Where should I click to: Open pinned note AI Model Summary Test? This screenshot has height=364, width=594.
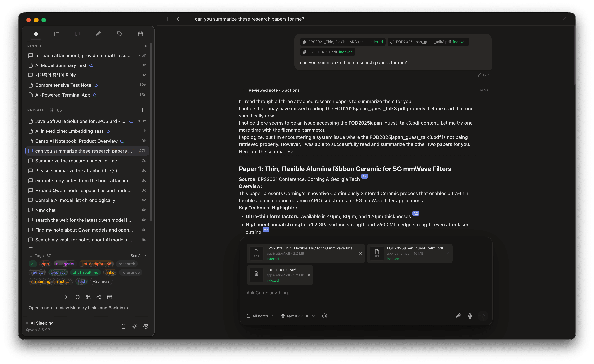[87, 65]
